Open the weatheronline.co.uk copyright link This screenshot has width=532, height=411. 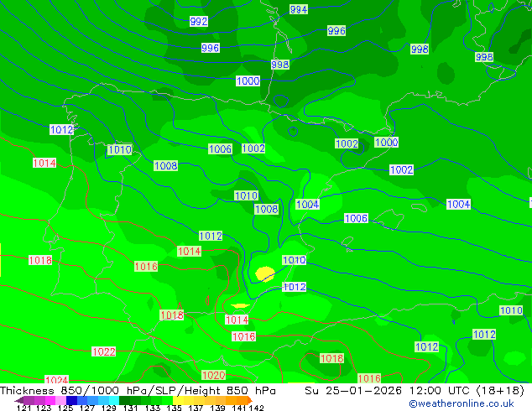click(462, 403)
